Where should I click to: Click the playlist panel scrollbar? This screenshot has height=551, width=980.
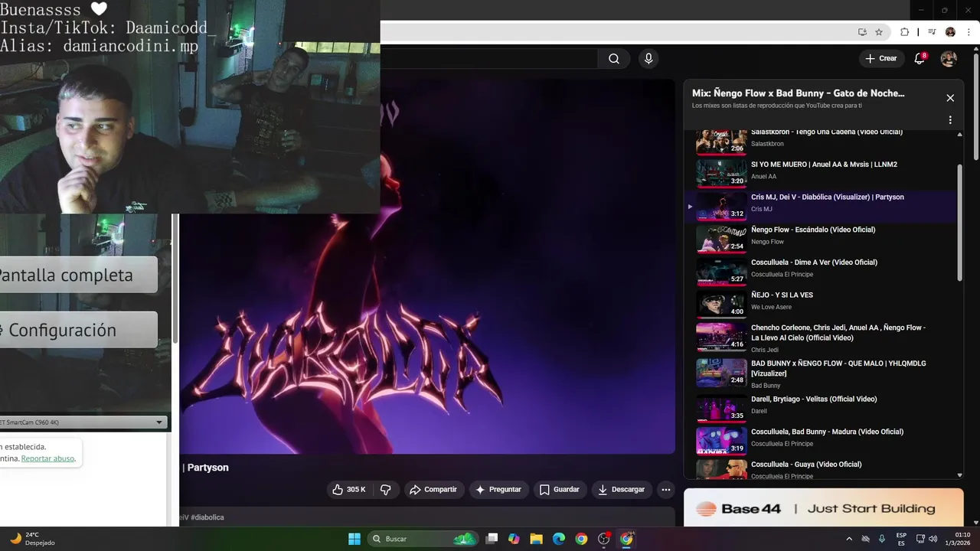tap(960, 222)
